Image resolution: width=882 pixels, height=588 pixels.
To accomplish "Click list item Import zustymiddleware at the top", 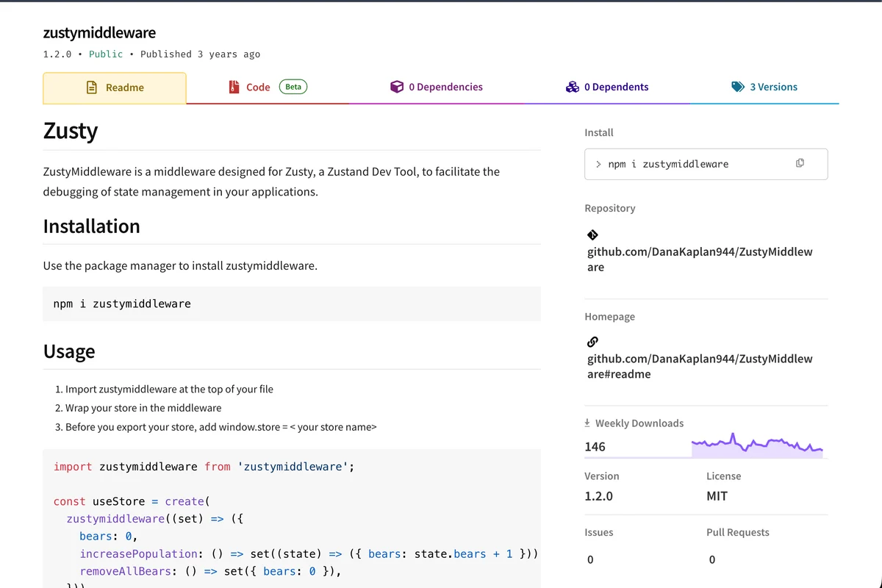I will 169,389.
